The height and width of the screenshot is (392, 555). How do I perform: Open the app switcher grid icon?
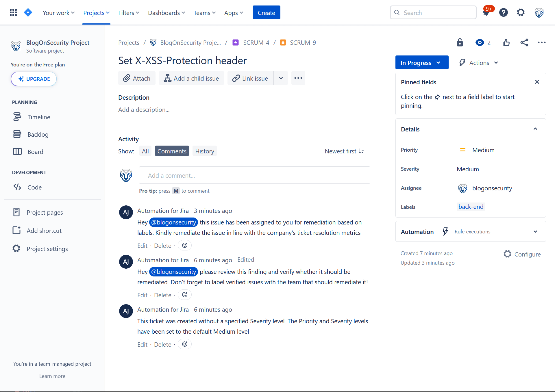pos(13,12)
